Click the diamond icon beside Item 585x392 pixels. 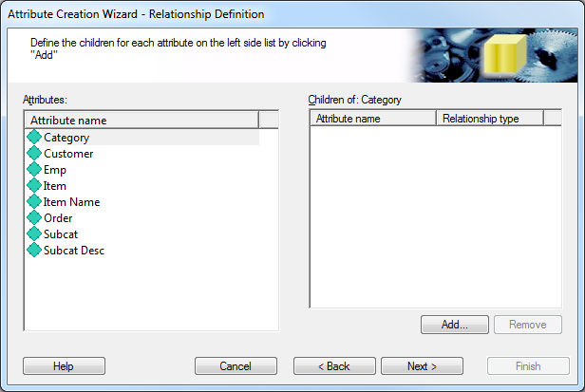tap(35, 186)
